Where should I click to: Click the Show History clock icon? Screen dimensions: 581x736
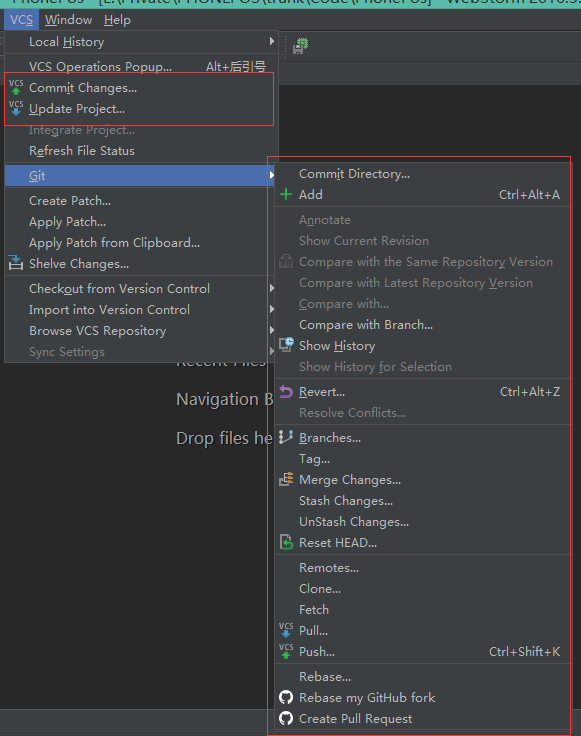click(x=286, y=345)
